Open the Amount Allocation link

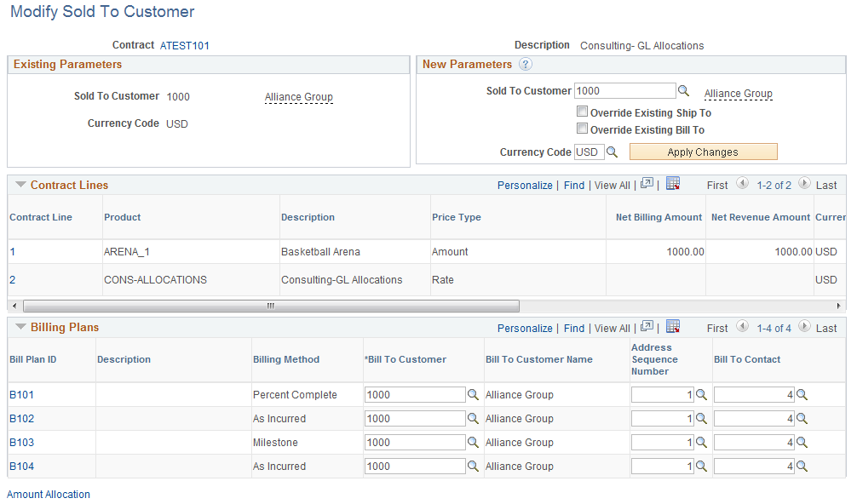[49, 494]
